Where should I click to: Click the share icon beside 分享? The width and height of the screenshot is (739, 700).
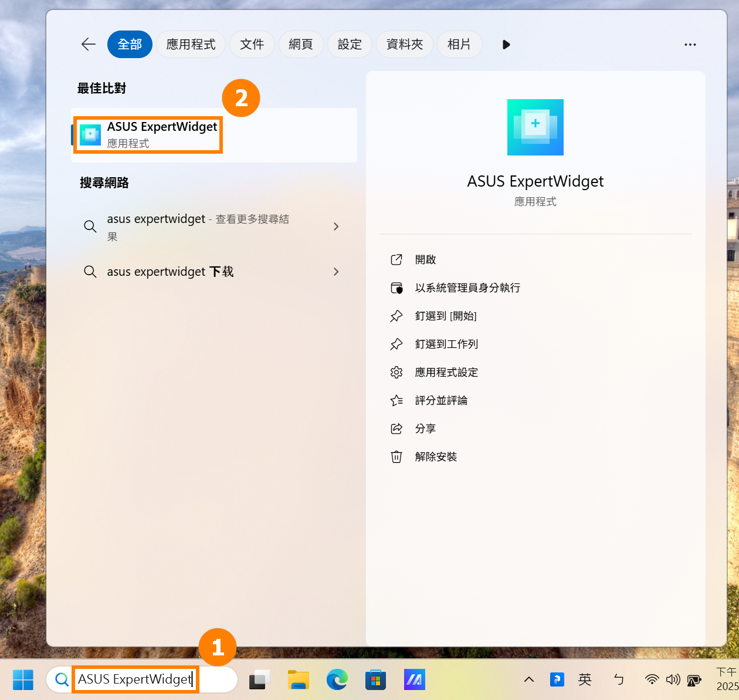(x=396, y=428)
